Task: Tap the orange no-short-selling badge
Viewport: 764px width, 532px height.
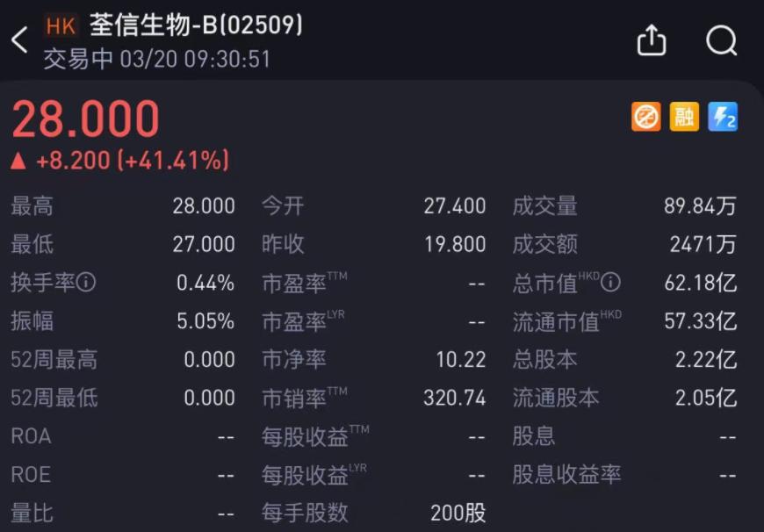Action: pyautogui.click(x=645, y=116)
